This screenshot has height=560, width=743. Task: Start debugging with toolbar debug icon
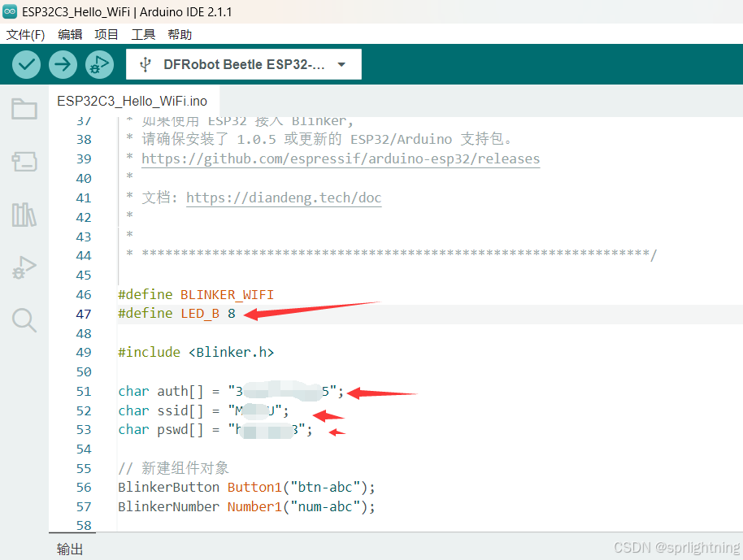click(99, 64)
